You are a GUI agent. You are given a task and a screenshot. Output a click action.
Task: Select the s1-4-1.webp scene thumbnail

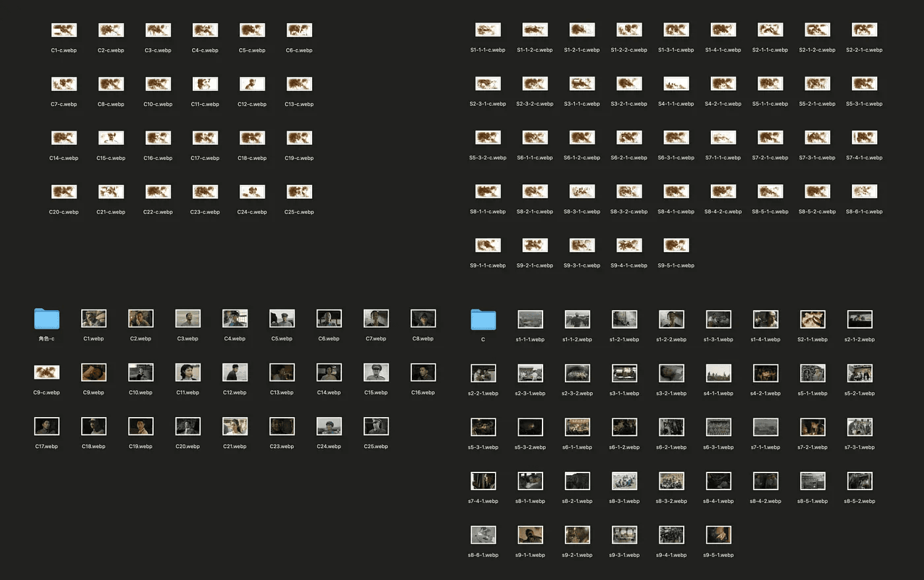coord(766,319)
